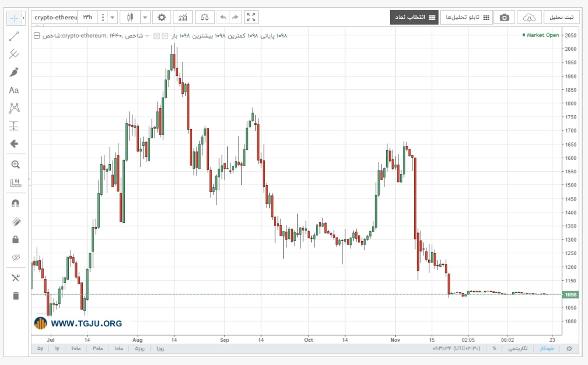Toggle the percent scale option

coord(494,349)
